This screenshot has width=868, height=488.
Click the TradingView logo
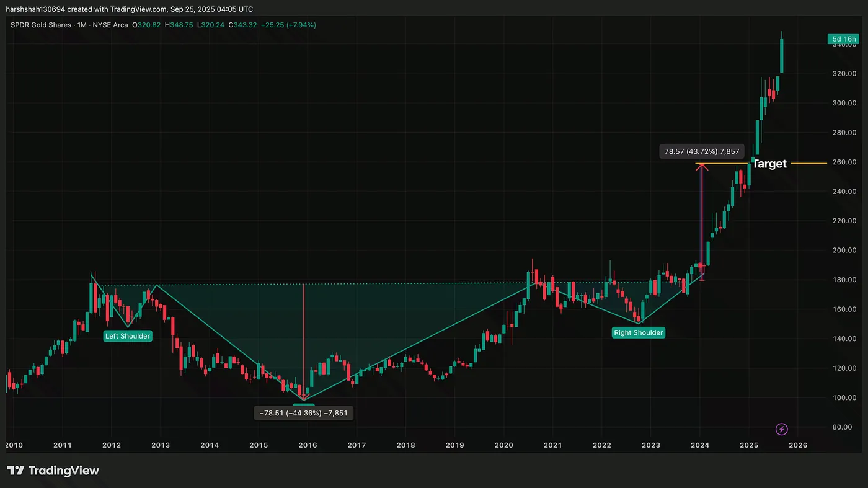[x=53, y=471]
